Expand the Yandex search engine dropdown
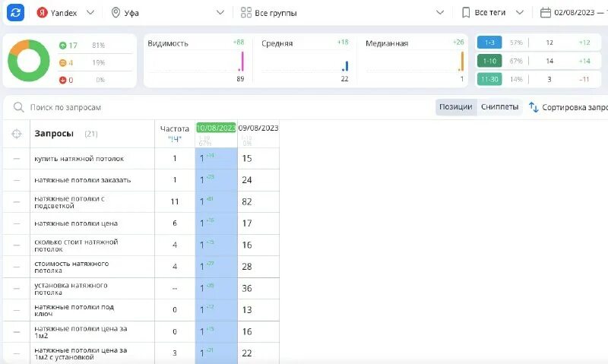Image resolution: width=608 pixels, height=364 pixels. click(x=90, y=12)
